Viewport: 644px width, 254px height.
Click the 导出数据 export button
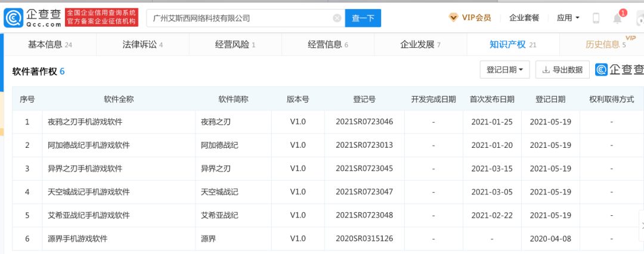[563, 70]
